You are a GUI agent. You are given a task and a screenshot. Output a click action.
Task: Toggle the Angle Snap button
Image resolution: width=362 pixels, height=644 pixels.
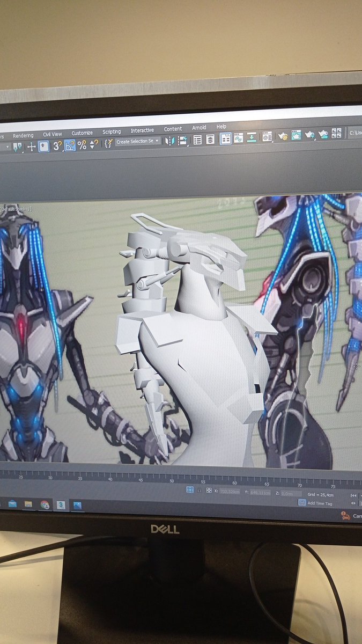tap(70, 145)
